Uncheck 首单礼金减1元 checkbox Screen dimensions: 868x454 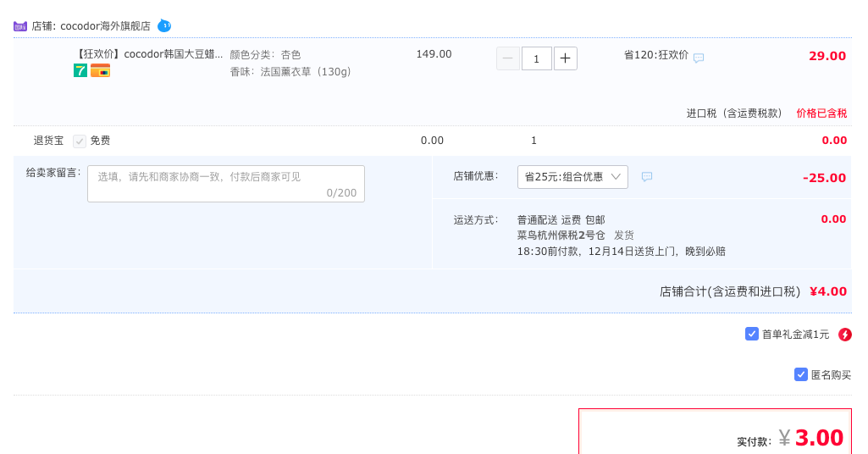point(752,334)
